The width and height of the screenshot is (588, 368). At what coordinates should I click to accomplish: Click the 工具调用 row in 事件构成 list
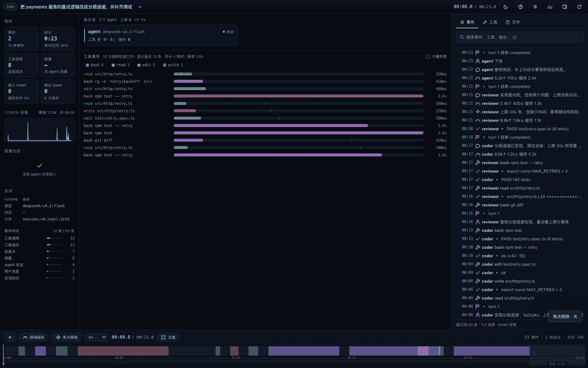click(x=39, y=238)
